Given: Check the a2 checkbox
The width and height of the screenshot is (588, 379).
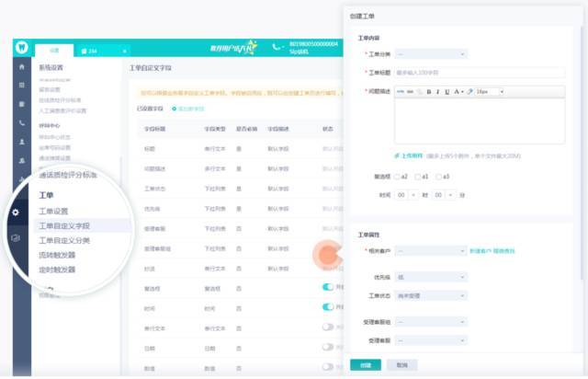Looking at the screenshot, I should pos(397,177).
